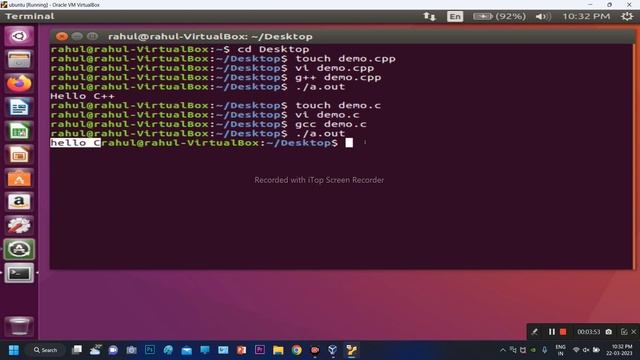The width and height of the screenshot is (640, 360).
Task: Open the 10:32 PM clock in Ubuntu panel
Action: (586, 16)
